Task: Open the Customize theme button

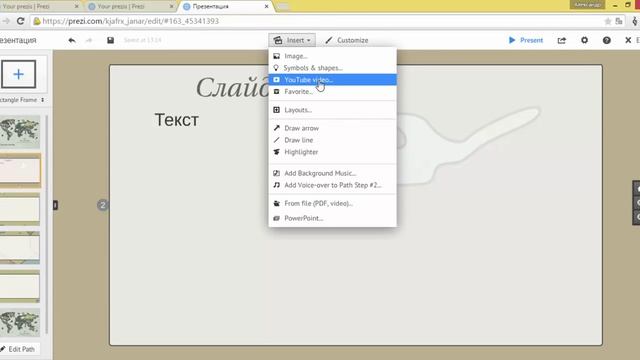Action: point(347,40)
